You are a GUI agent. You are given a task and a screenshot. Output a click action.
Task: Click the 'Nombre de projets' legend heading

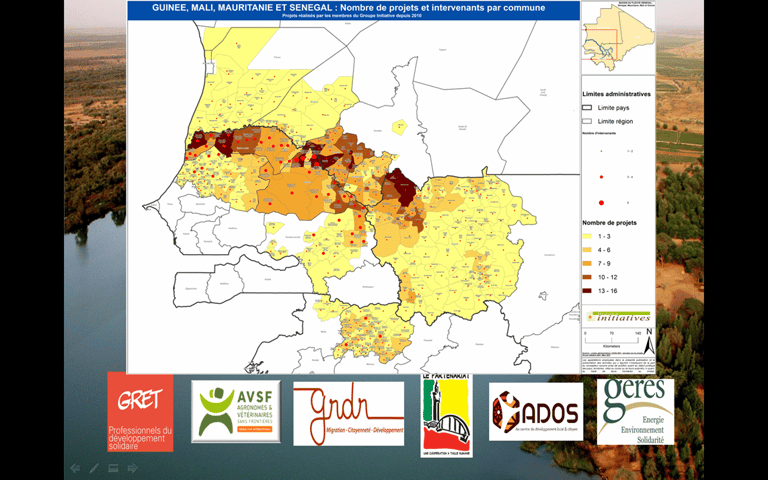(609, 222)
